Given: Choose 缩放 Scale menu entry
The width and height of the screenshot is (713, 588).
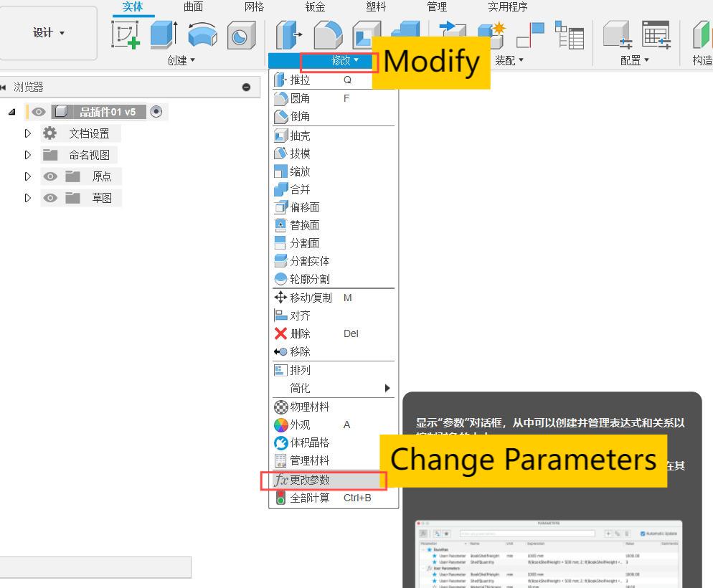Looking at the screenshot, I should tap(334, 171).
